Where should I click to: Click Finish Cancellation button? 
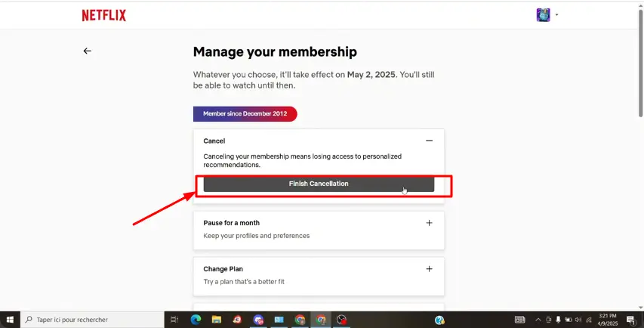coord(319,184)
